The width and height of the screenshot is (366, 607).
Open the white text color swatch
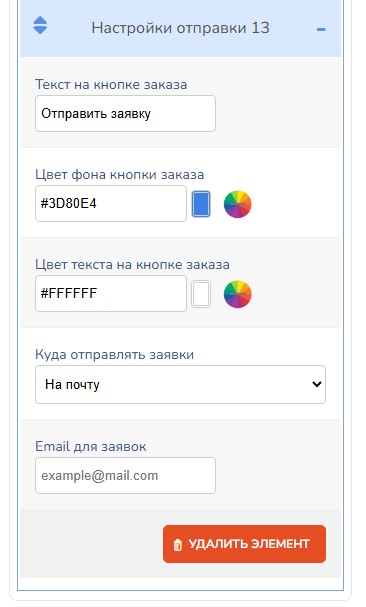201,294
